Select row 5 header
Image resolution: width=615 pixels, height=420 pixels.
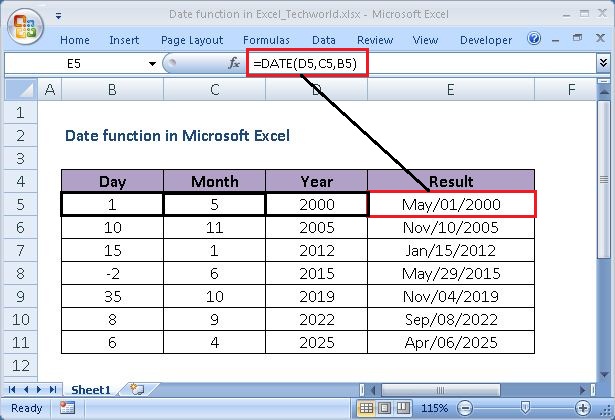pos(21,204)
